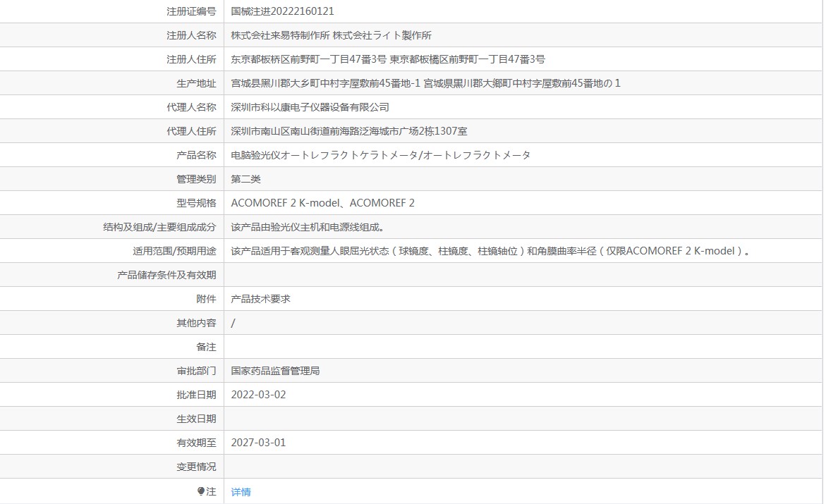Click the 注册人名称 label
826x504 pixels.
click(191, 35)
